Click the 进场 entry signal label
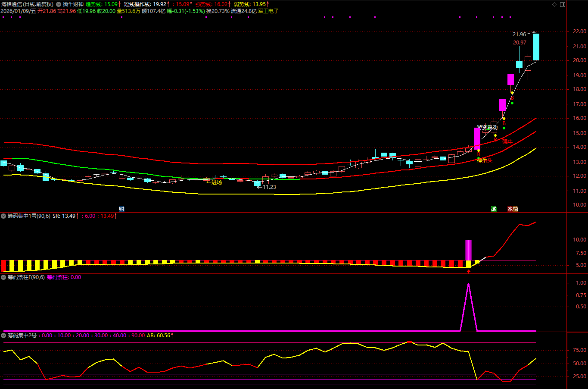Screen dimensions: 588x389 coord(216,182)
